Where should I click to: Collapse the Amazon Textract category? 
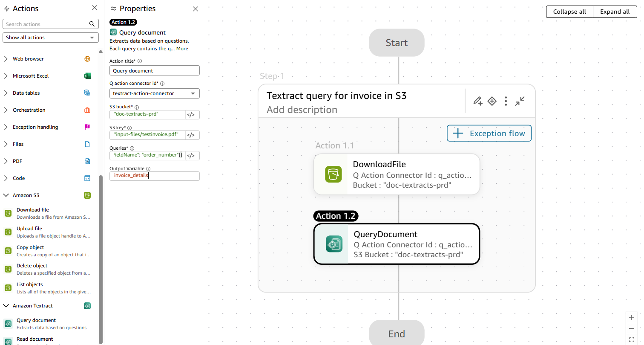[x=6, y=306]
